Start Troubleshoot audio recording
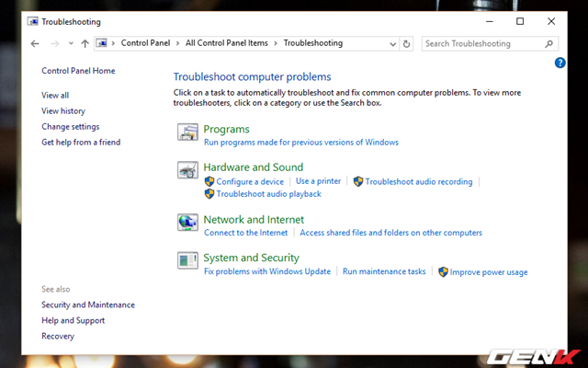This screenshot has height=368, width=588. (x=419, y=182)
